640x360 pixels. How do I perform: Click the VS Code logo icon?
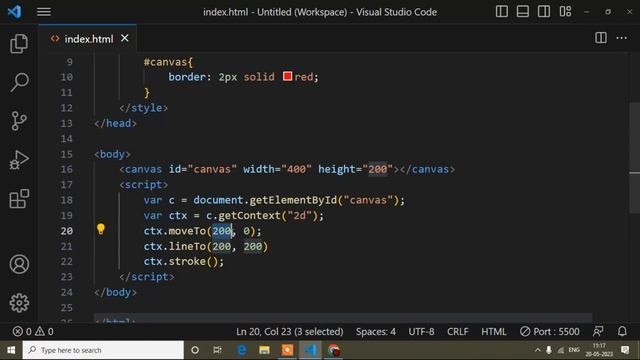[x=15, y=11]
